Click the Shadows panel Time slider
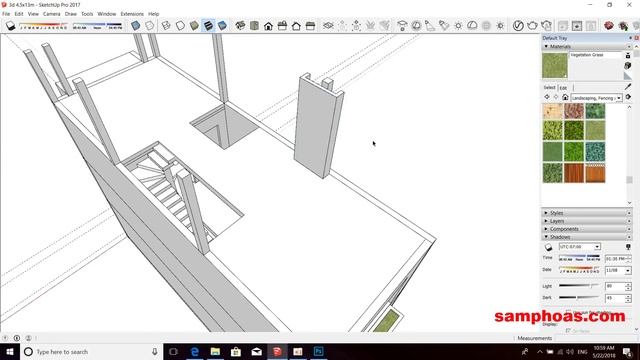This screenshot has width=640, height=360. (580, 258)
